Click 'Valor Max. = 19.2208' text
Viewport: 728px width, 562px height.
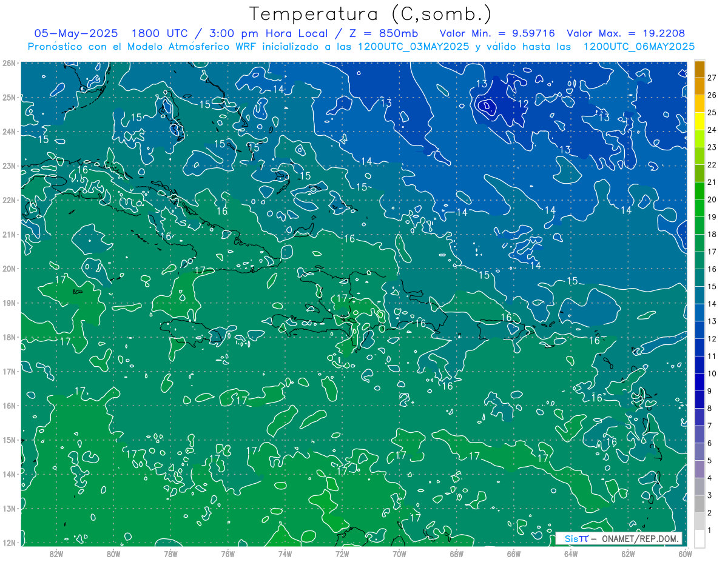click(626, 33)
